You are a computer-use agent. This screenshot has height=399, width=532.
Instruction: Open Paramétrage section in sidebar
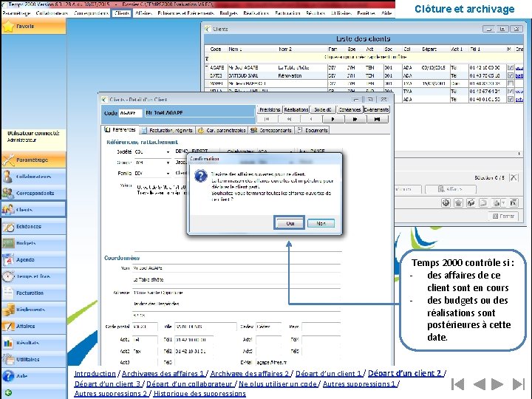(33, 160)
